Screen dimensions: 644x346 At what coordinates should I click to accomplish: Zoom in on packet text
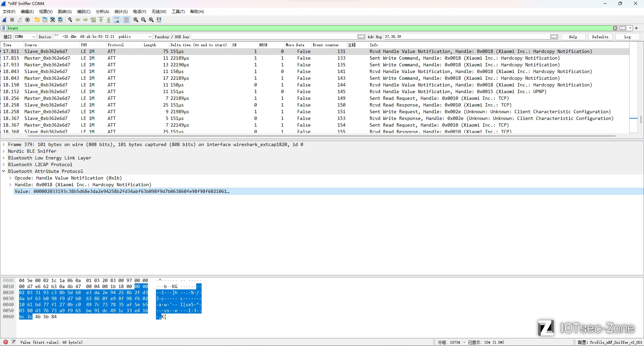(136, 20)
